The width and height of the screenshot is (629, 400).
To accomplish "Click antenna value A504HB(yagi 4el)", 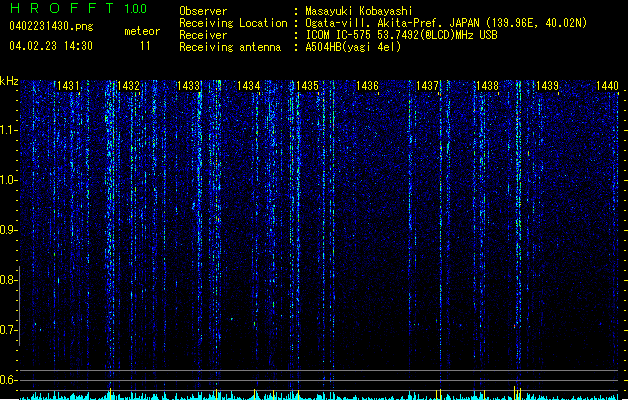I will [x=353, y=47].
